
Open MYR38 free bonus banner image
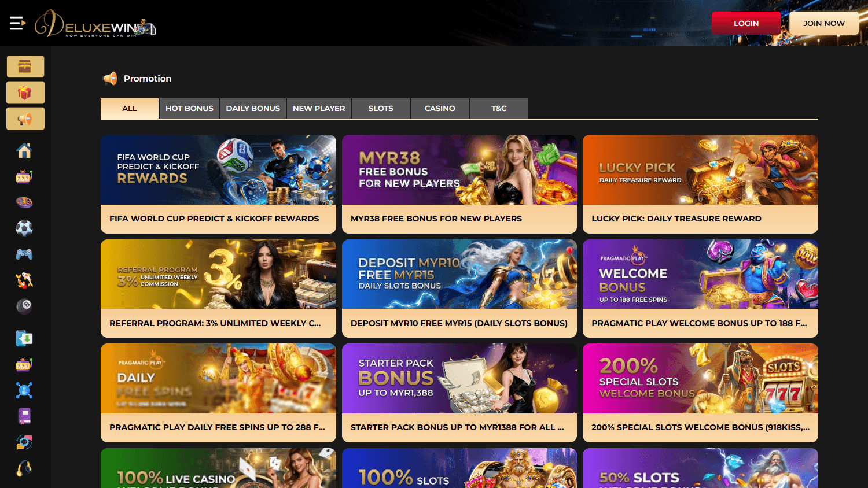tap(459, 169)
